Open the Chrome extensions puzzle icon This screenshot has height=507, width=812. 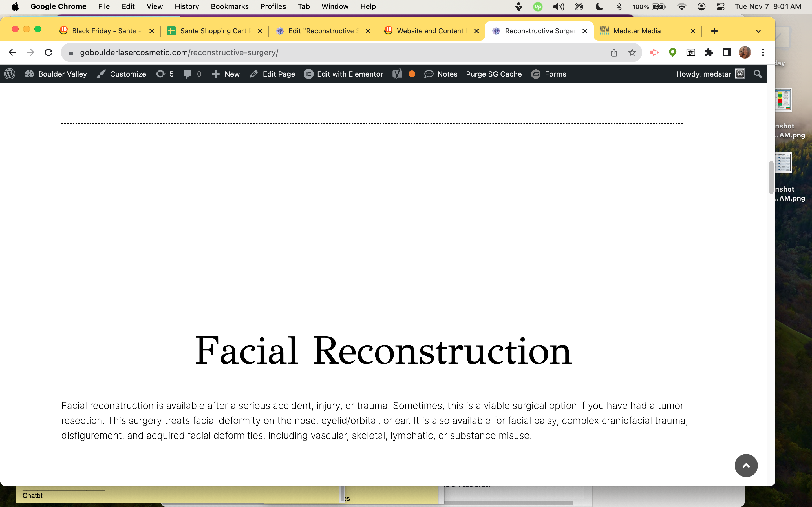tap(709, 52)
